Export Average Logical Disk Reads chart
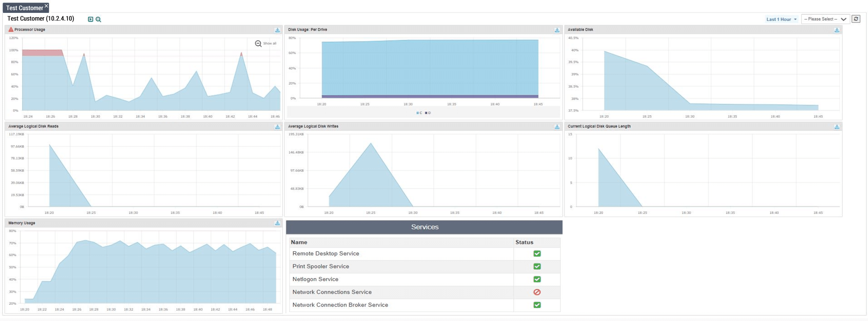Screen dimensions: 868x321 [277, 127]
